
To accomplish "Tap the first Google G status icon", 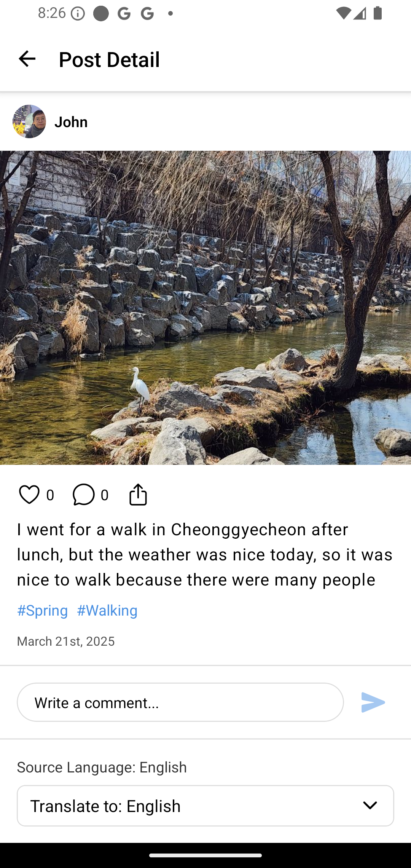I will [124, 14].
